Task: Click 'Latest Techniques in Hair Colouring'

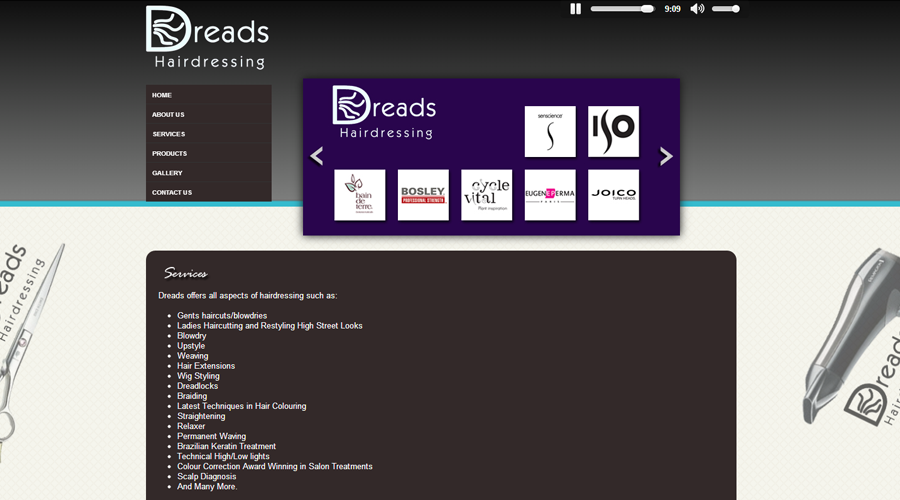Action: [x=242, y=406]
